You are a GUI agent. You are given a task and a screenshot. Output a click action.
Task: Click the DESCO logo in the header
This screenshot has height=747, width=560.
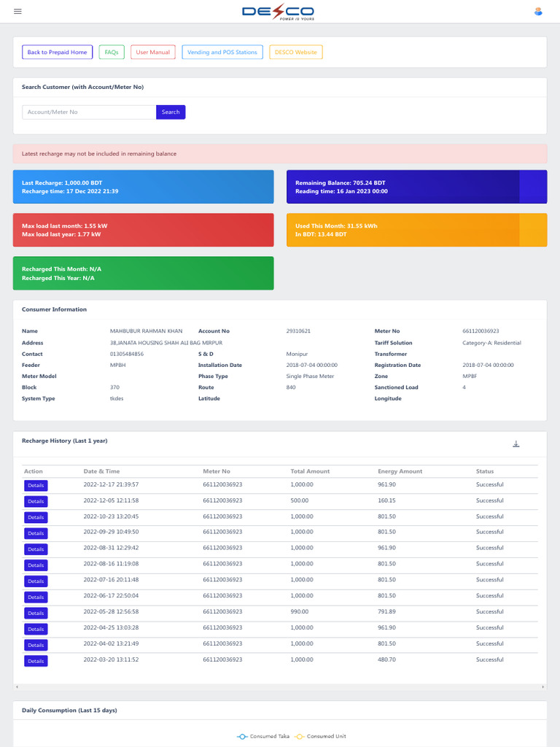click(x=278, y=12)
